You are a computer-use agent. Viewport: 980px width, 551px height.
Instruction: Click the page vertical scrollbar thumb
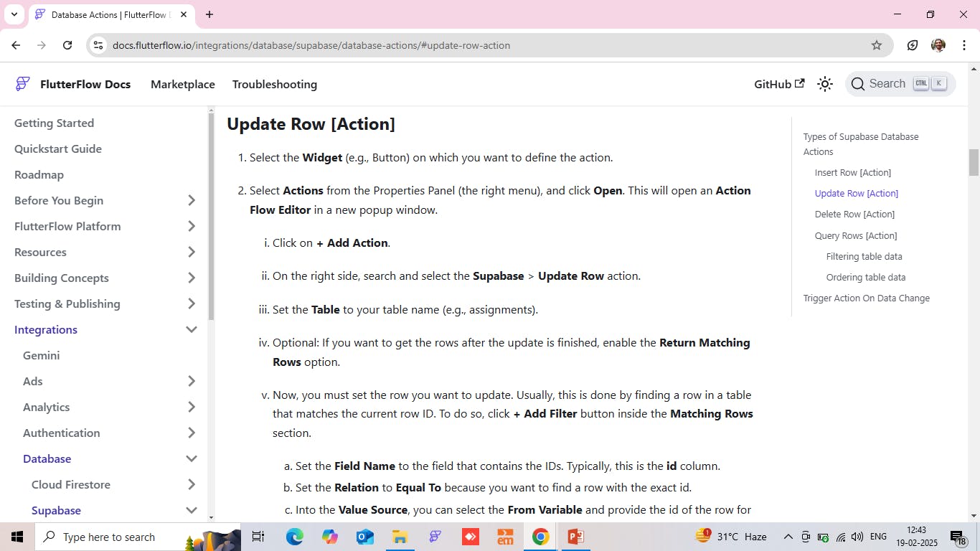tap(974, 162)
